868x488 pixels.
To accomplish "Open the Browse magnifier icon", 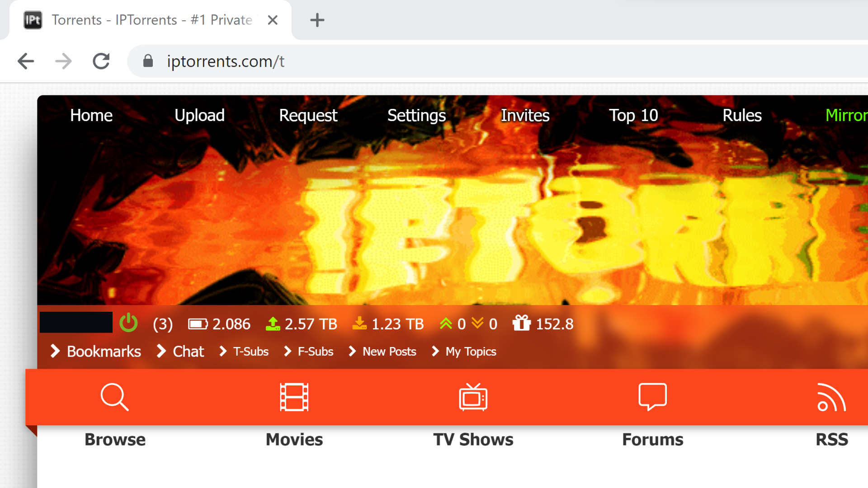I will click(115, 397).
